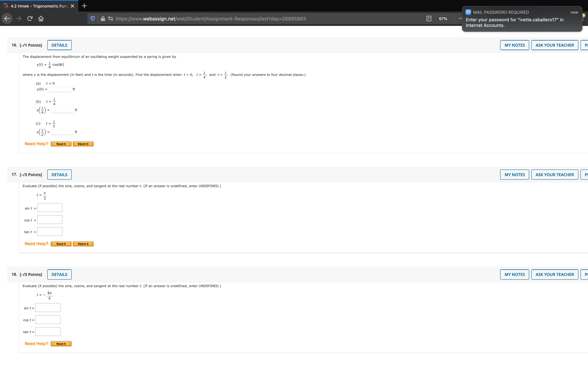
Task: Reset the 67% zoom level indicator
Action: (x=443, y=19)
